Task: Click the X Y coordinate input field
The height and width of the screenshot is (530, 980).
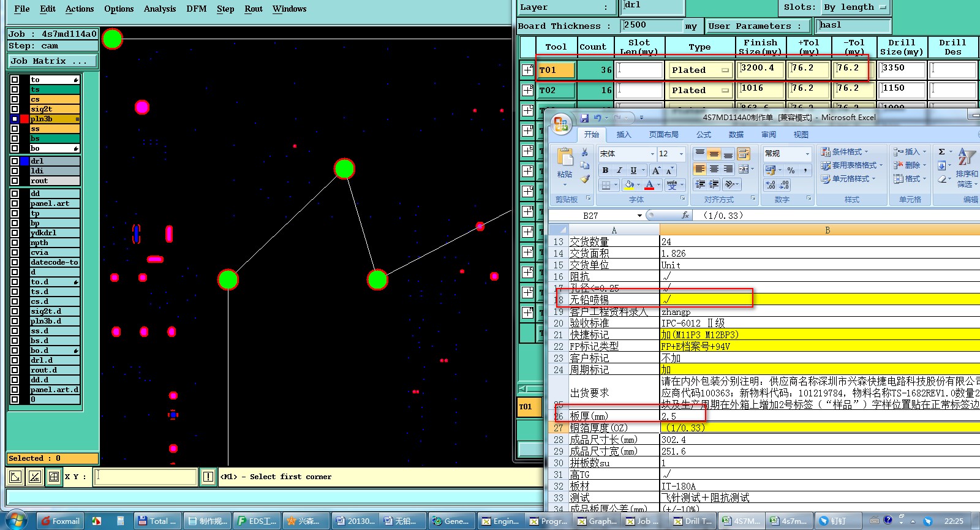Action: click(x=146, y=476)
